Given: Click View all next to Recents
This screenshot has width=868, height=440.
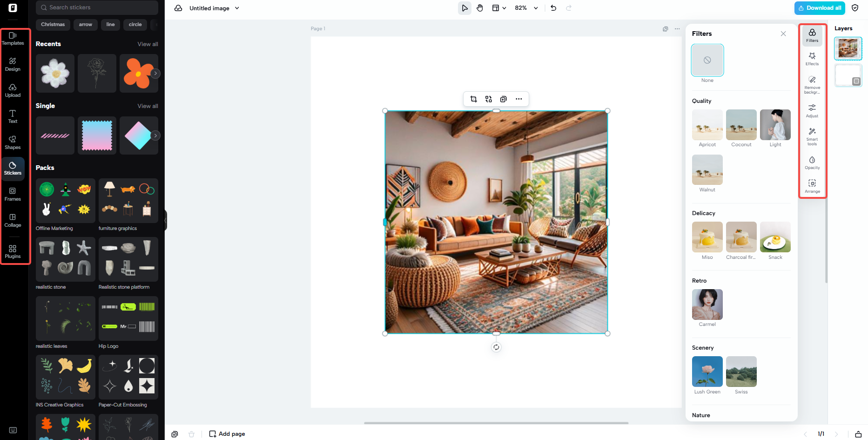Looking at the screenshot, I should click(148, 44).
